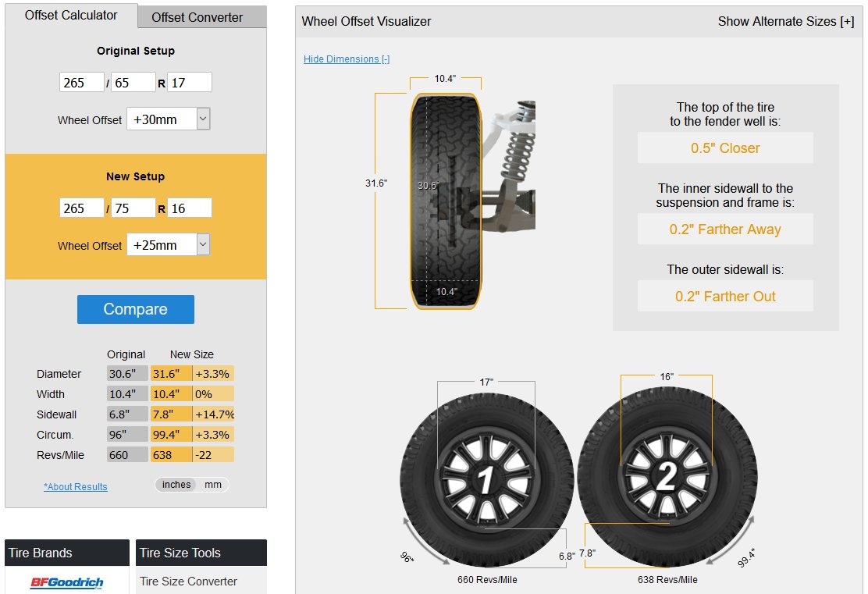Click wheel image labeled 1
The width and height of the screenshot is (868, 594).
click(486, 479)
